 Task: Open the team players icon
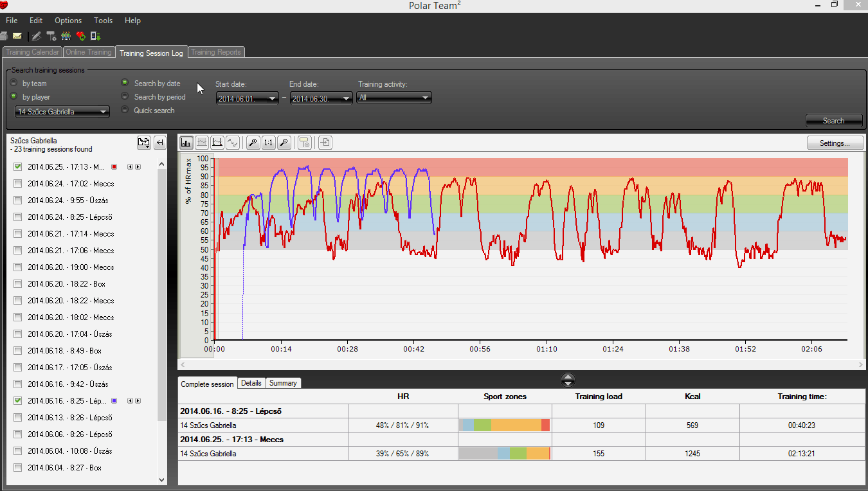pos(66,36)
